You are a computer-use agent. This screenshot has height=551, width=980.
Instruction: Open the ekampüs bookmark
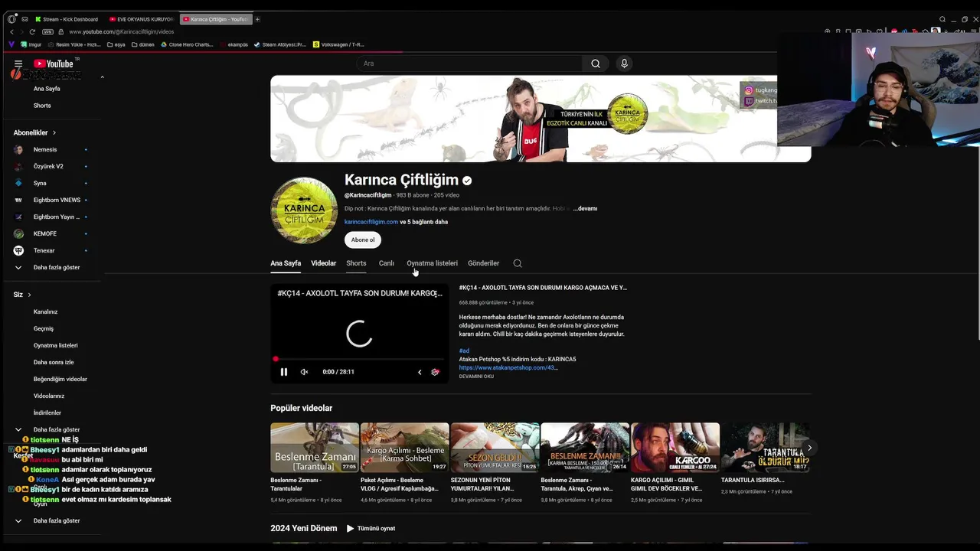234,44
